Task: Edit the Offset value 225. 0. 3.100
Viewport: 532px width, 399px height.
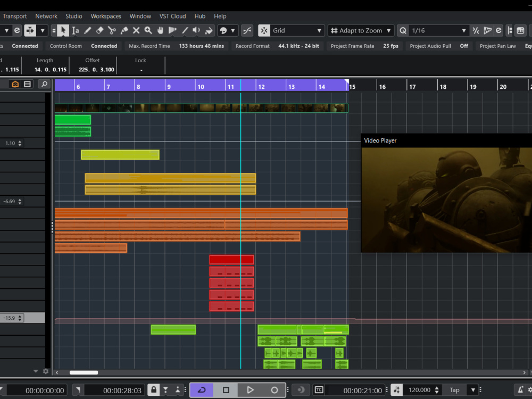Action: pos(96,70)
